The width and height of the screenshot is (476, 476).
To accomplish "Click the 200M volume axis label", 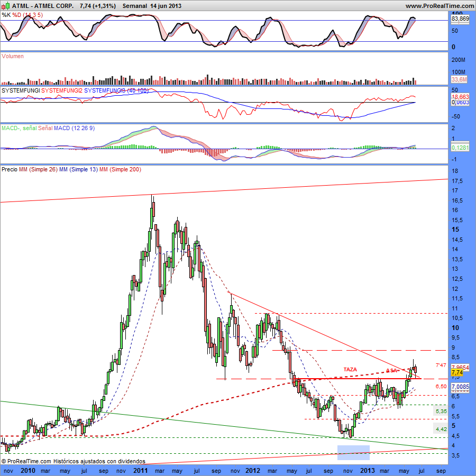I will [458, 60].
